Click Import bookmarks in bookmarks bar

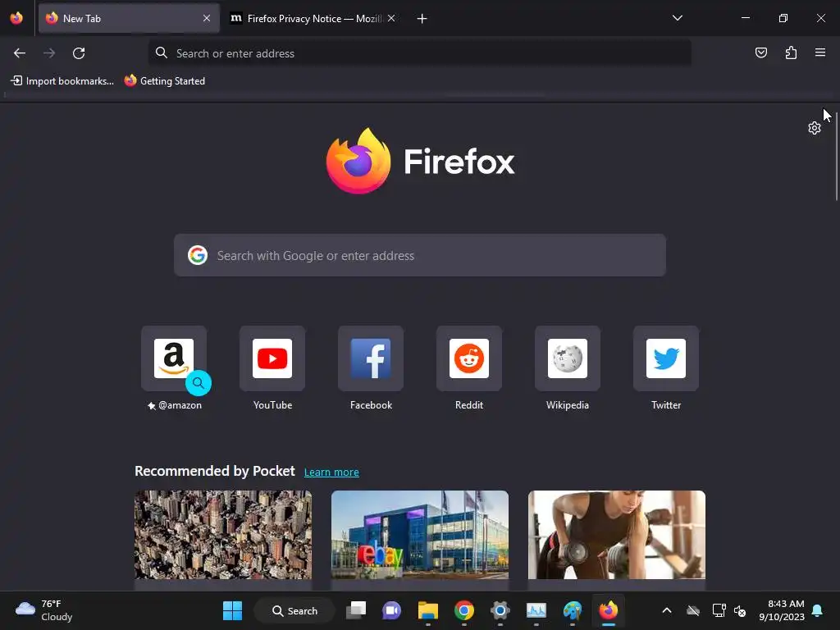pos(62,81)
